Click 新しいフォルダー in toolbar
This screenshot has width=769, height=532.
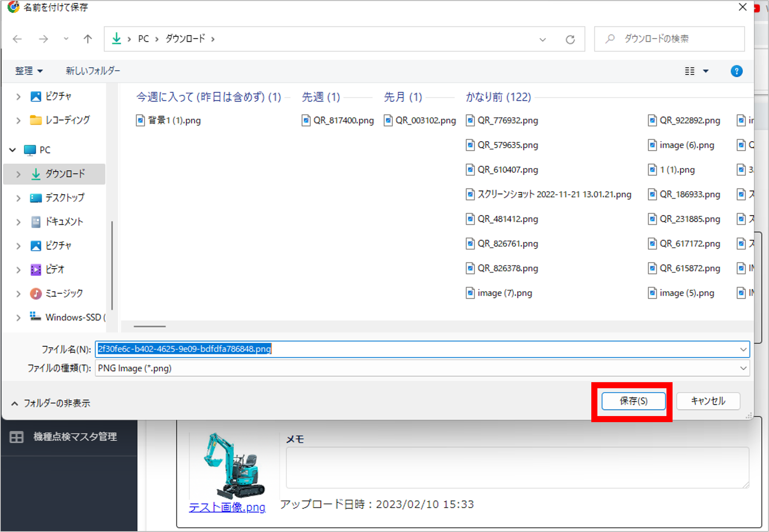(93, 71)
